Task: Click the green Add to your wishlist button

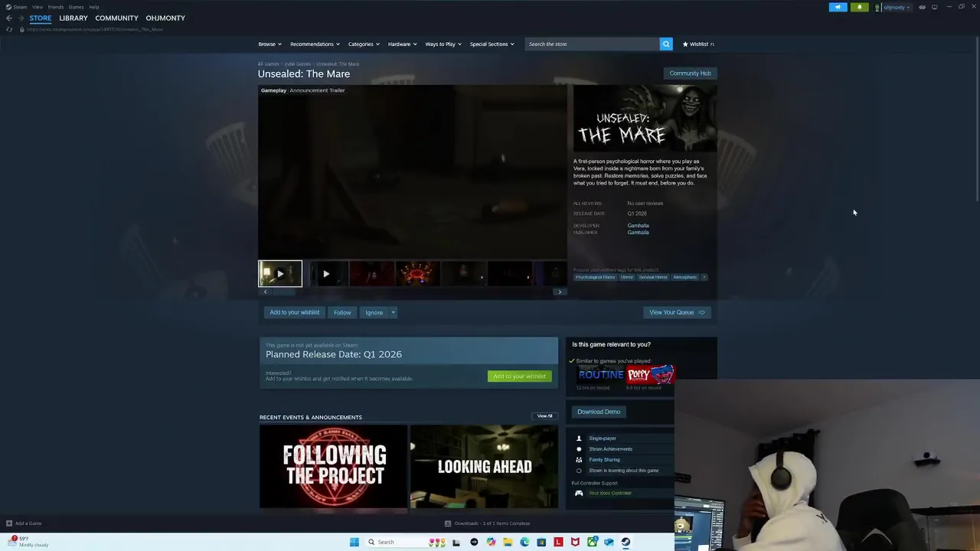Action: coord(519,377)
